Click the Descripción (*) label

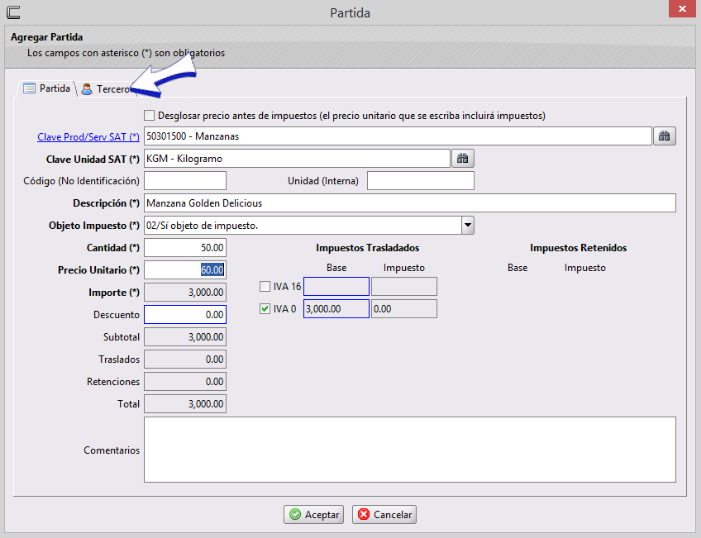(x=106, y=203)
